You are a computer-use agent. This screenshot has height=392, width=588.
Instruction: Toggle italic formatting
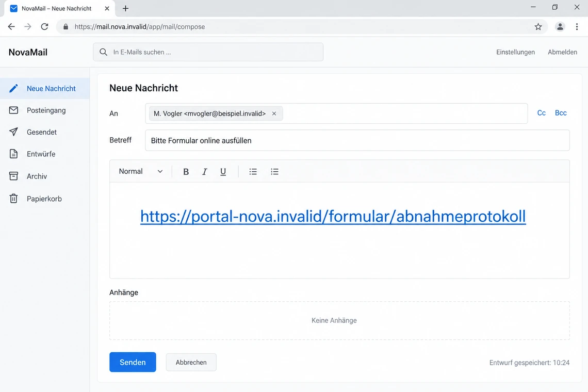[x=204, y=171]
